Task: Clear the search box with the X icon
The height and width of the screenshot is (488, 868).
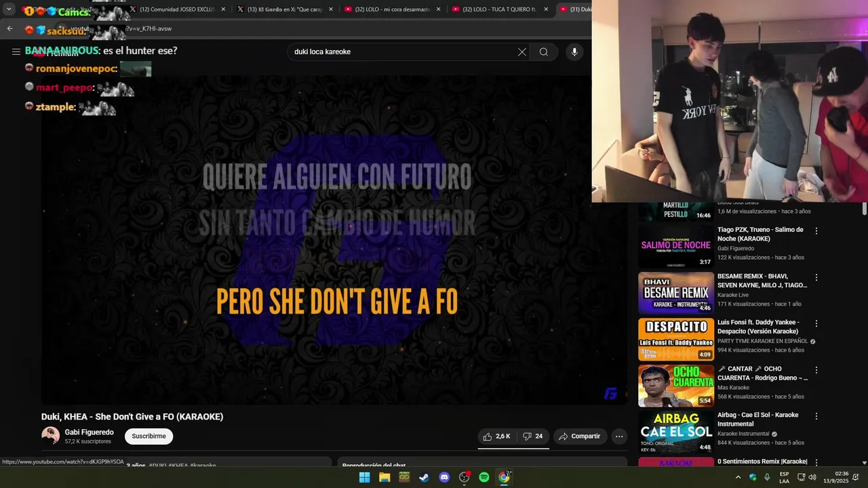Action: [522, 52]
